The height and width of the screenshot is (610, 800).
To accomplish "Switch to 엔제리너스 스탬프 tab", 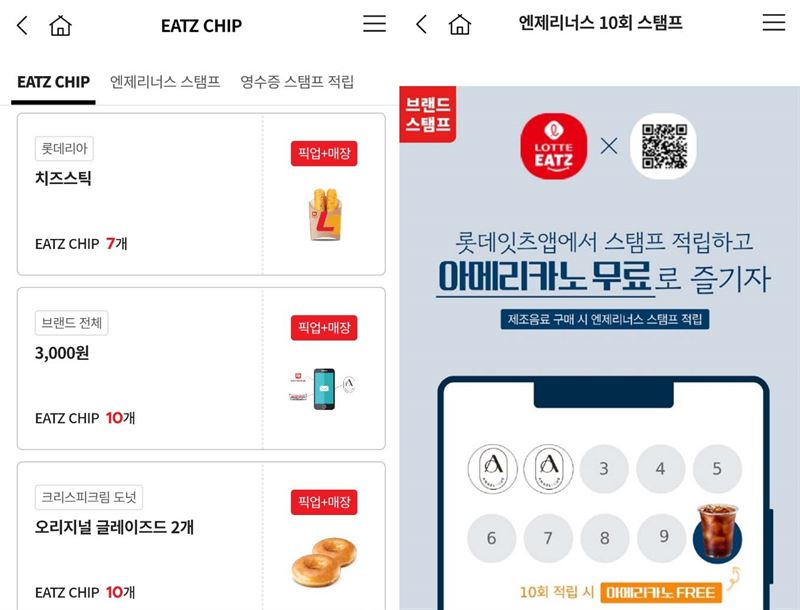I will click(165, 82).
